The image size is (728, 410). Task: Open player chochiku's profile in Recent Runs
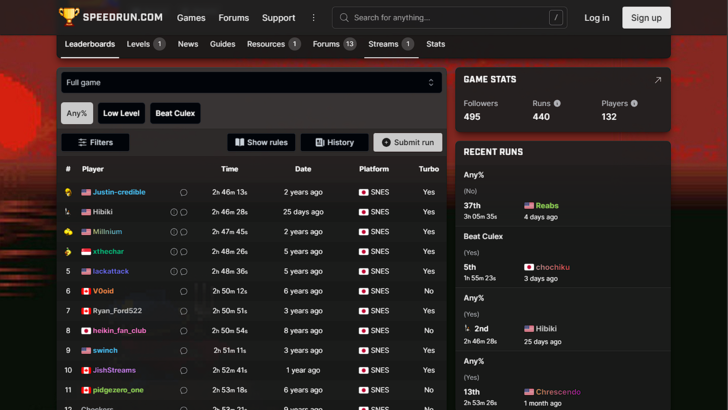click(x=552, y=267)
